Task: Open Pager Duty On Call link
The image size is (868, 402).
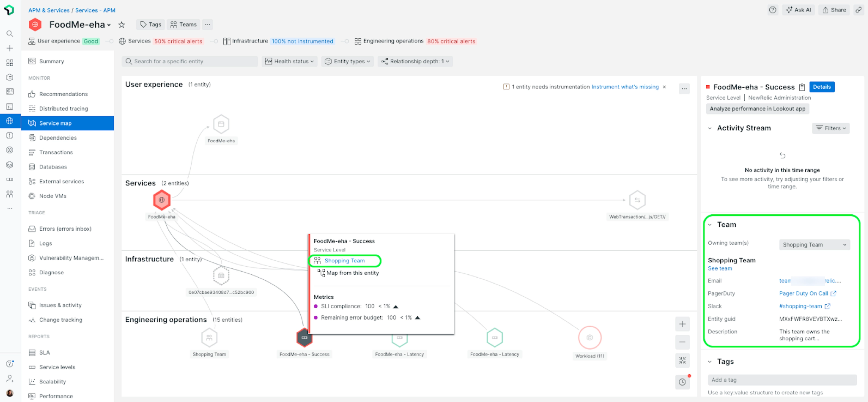Action: tap(807, 293)
